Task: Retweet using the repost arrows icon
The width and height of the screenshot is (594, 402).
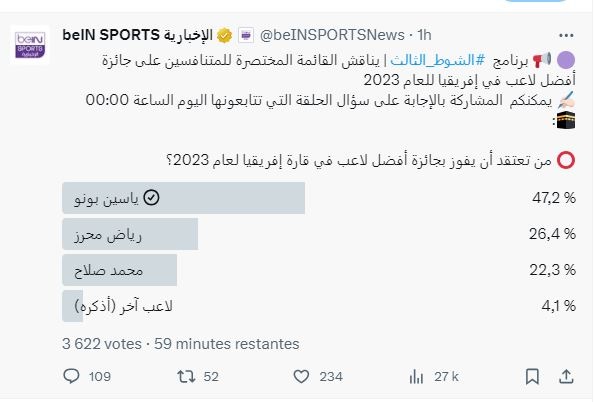Action: pos(186,376)
